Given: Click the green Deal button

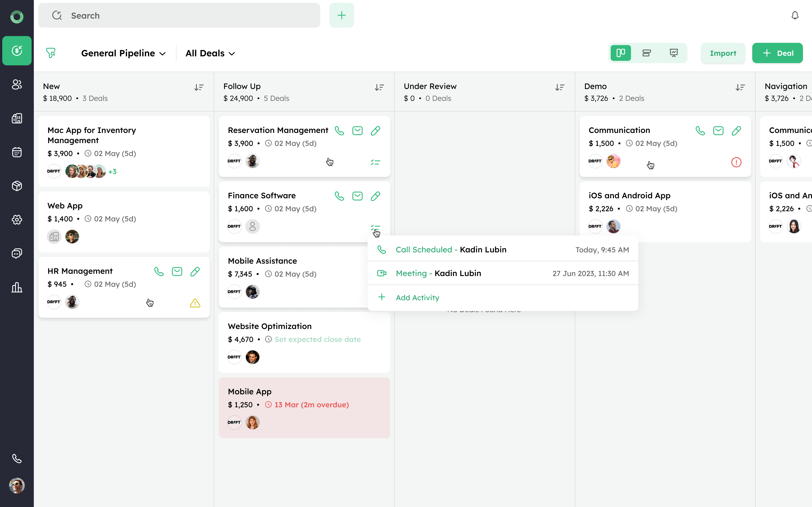Looking at the screenshot, I should coord(777,53).
